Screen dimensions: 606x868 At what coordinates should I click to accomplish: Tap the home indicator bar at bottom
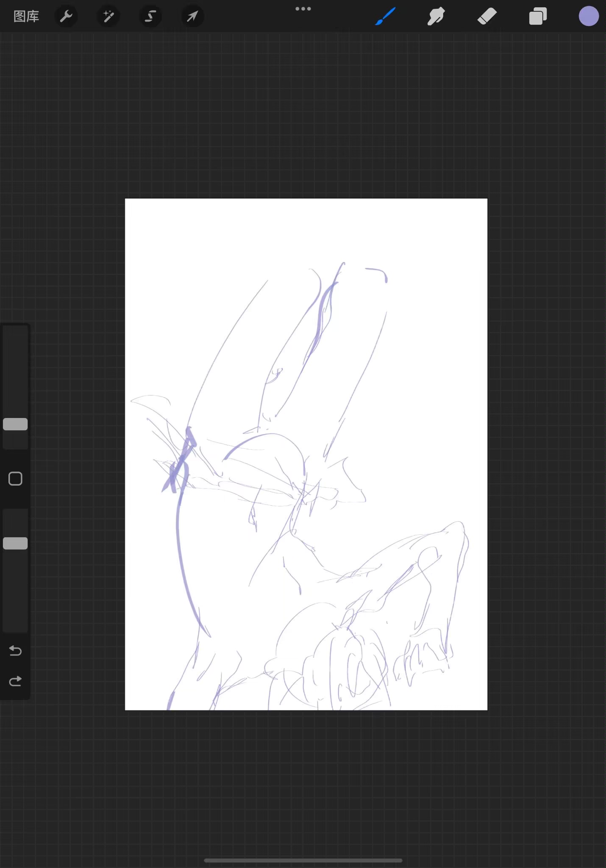(x=303, y=860)
